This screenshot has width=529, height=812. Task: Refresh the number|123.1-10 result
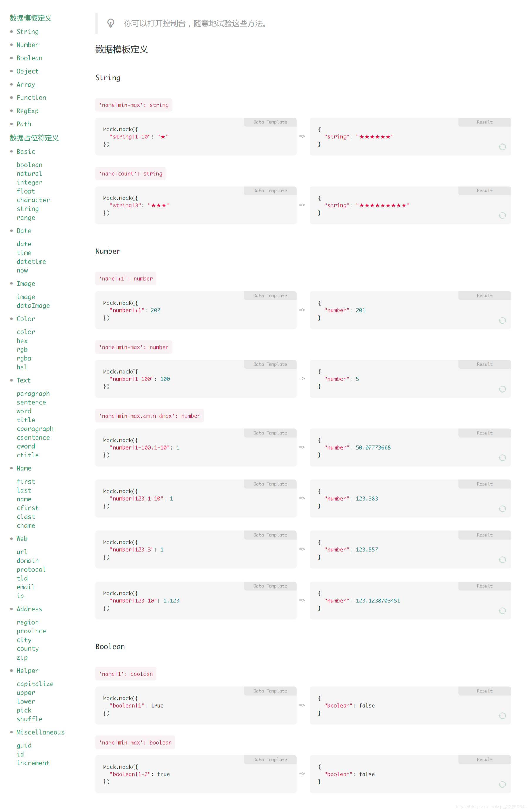502,509
